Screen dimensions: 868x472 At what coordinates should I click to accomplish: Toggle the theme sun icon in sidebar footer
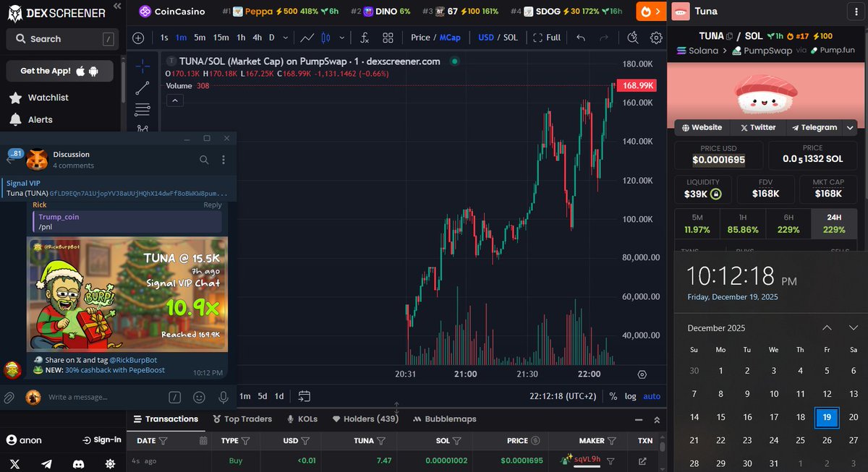[x=110, y=463]
